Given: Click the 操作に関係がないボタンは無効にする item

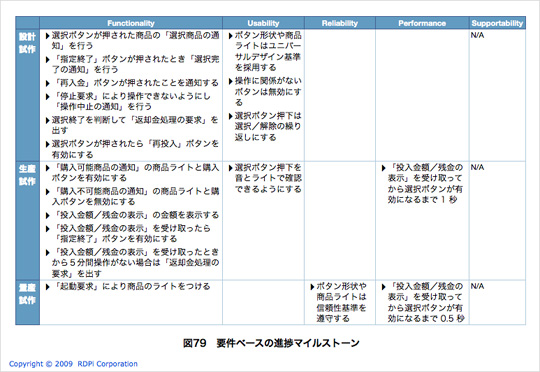Looking at the screenshot, I should (x=265, y=92).
